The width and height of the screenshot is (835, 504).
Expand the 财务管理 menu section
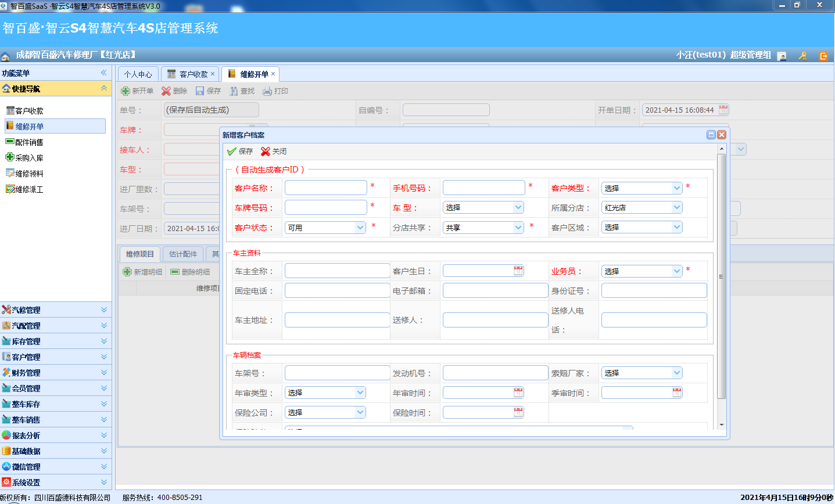(104, 373)
